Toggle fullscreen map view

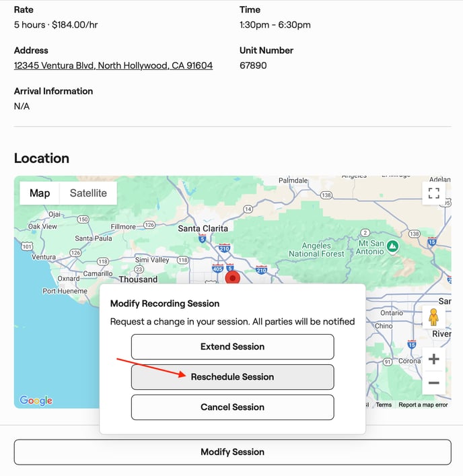(434, 193)
